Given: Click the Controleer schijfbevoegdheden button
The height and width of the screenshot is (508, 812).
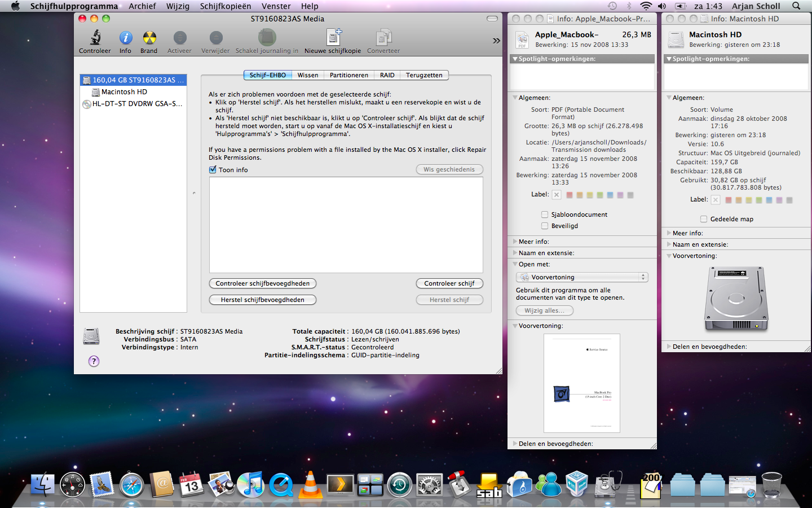Looking at the screenshot, I should pos(263,283).
